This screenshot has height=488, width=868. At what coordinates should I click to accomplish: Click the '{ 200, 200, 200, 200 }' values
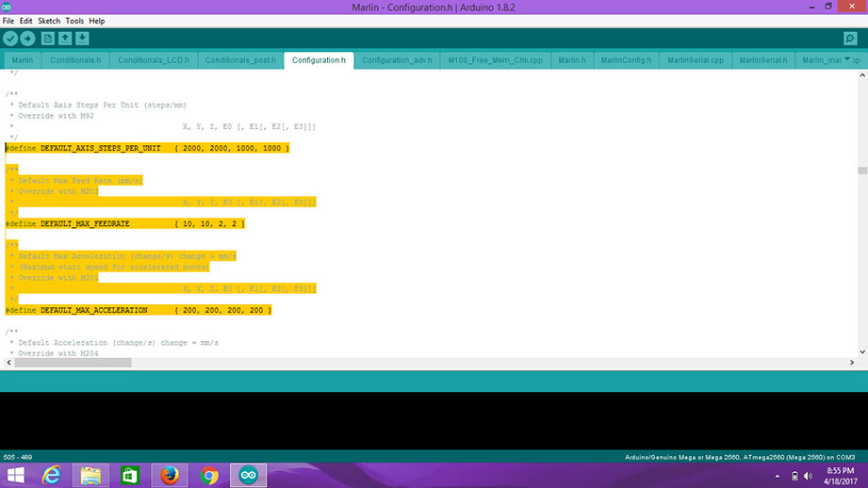[x=223, y=310]
